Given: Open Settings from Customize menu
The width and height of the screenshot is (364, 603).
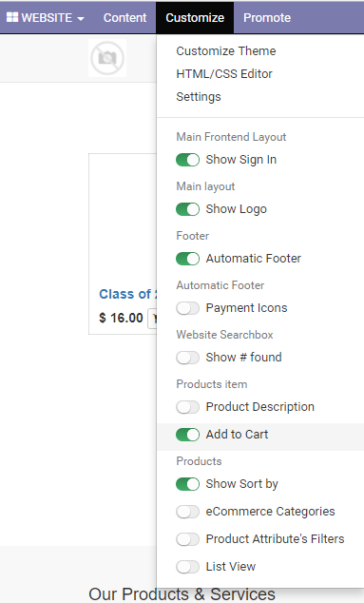Looking at the screenshot, I should click(x=199, y=96).
